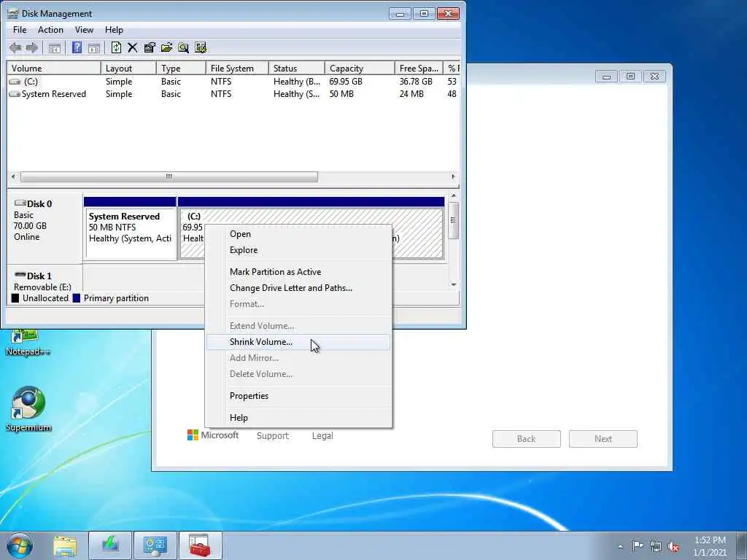Switch to the installer taskbar icon with green arrow
This screenshot has height=560, width=747.
tap(110, 545)
